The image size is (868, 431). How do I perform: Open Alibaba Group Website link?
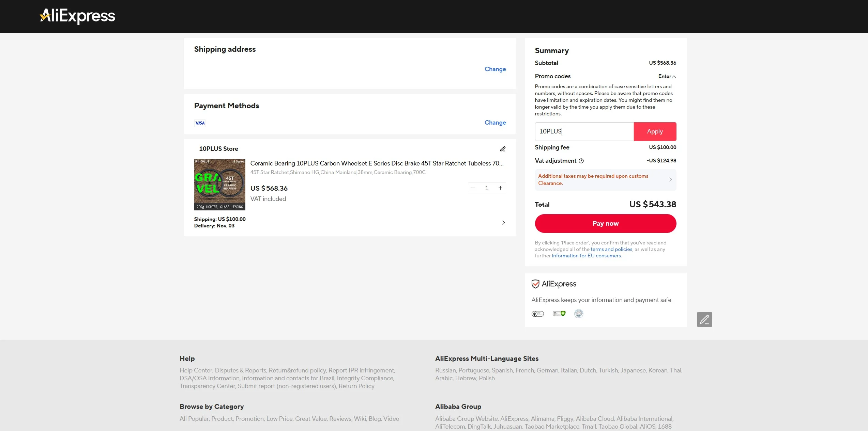coord(467,419)
